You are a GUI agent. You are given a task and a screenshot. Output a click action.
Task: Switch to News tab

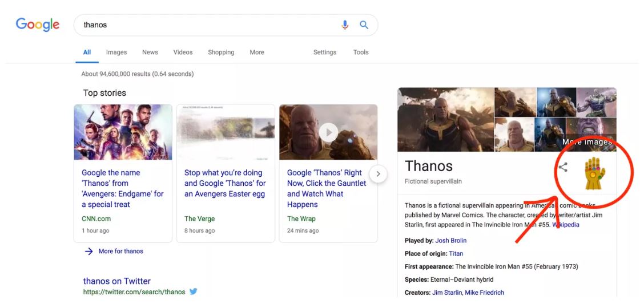click(150, 52)
